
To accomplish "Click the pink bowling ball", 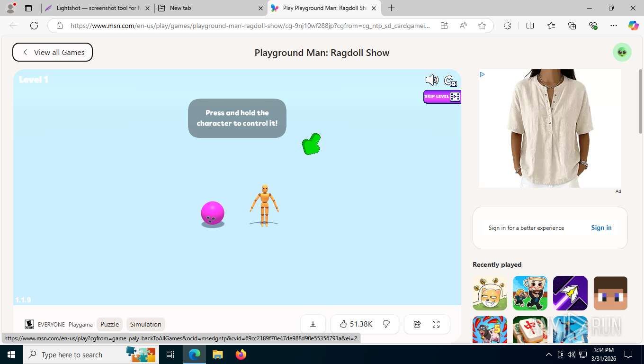I will [213, 213].
